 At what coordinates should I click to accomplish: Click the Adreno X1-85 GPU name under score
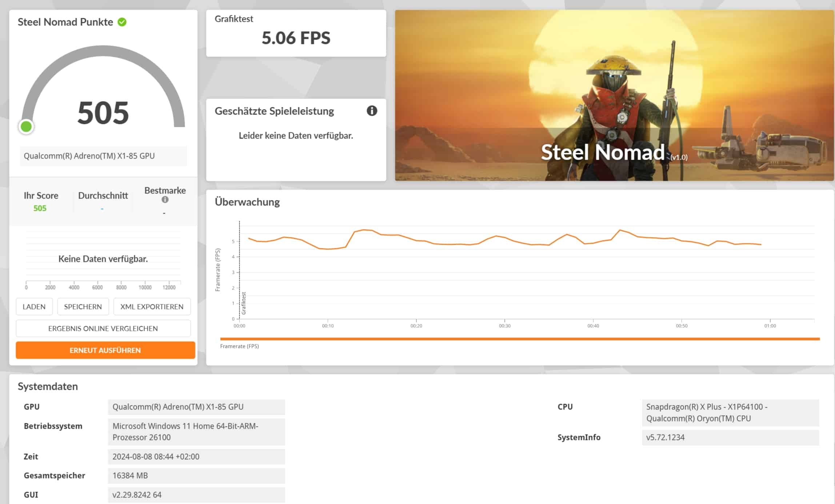click(x=89, y=156)
